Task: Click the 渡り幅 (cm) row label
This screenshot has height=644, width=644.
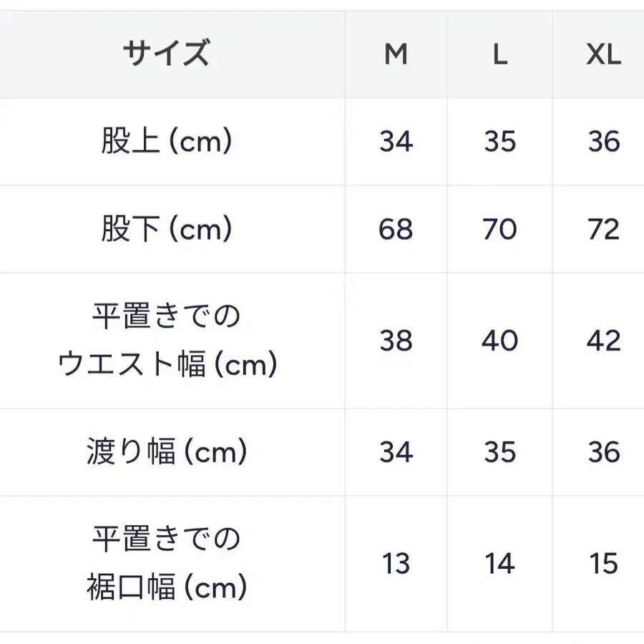Action: point(166,452)
